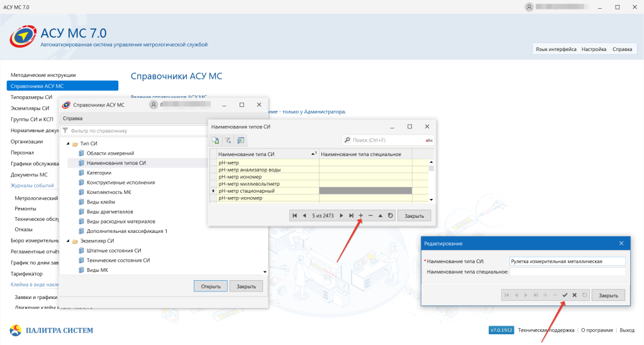This screenshot has width=644, height=345.
Task: Click scroll-up arrow of the types grid
Action: pos(431,162)
